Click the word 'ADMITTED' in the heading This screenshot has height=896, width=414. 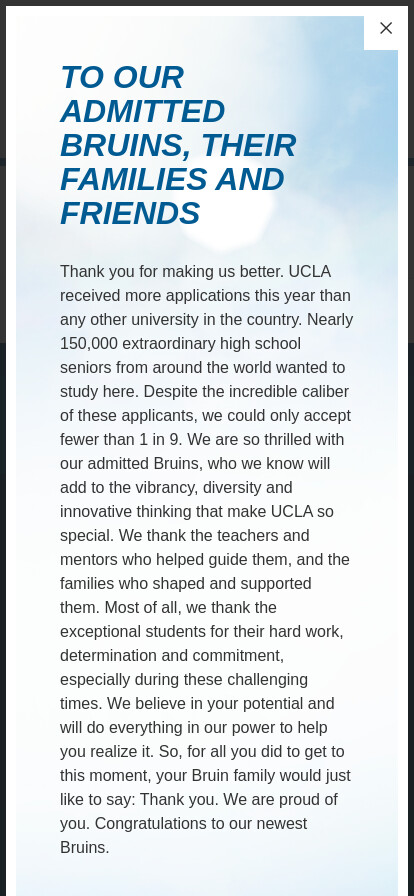(143, 111)
